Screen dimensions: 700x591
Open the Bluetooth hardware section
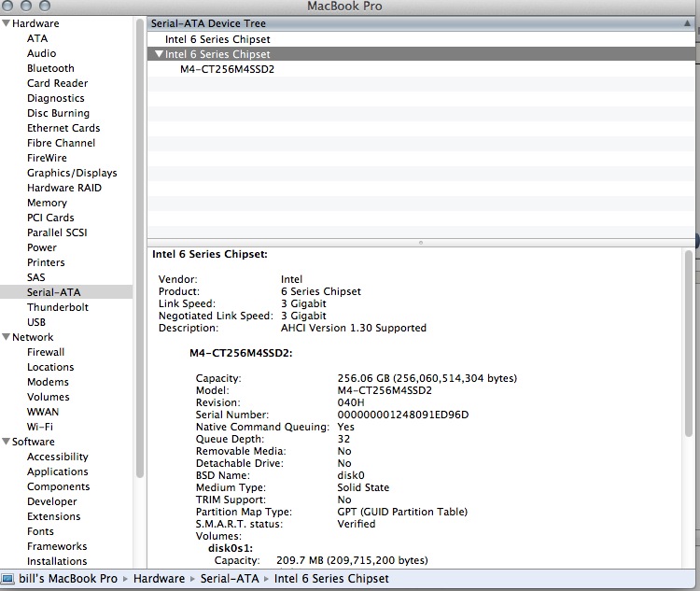(50, 68)
